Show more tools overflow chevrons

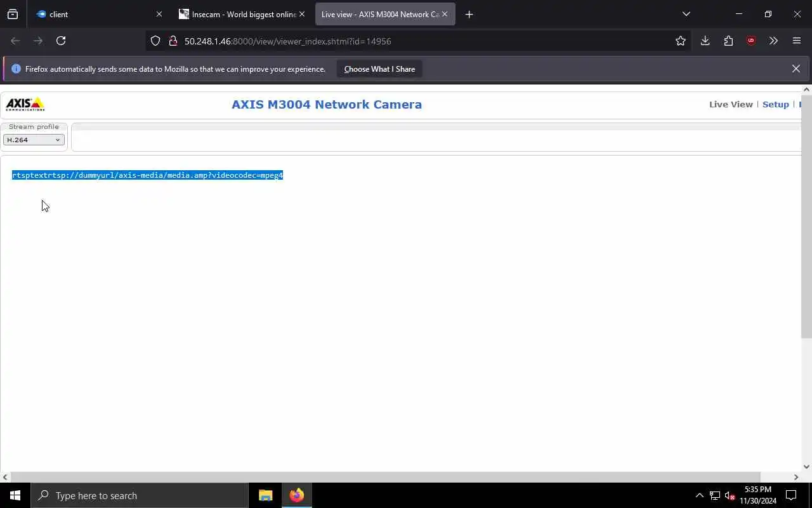(x=773, y=41)
